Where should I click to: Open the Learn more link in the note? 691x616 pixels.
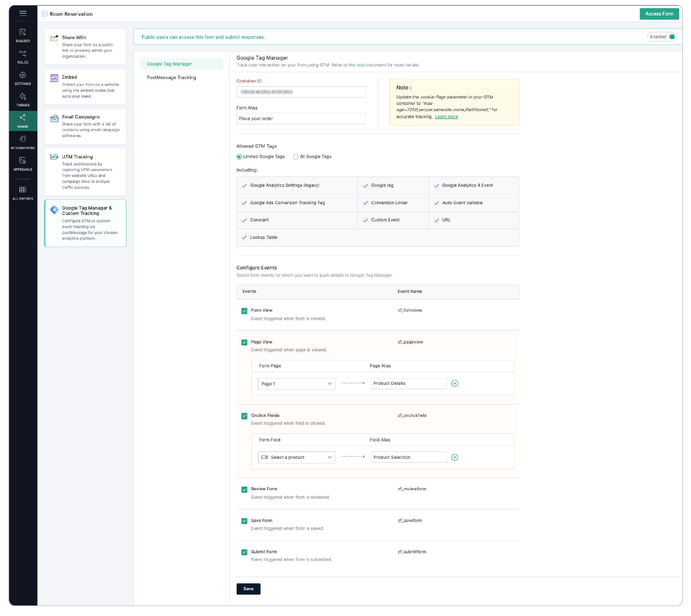click(446, 116)
